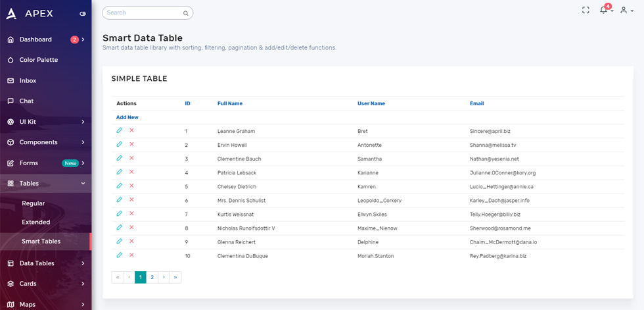The width and height of the screenshot is (644, 310).
Task: Delete the Glenna Reichert row
Action: 131,241
